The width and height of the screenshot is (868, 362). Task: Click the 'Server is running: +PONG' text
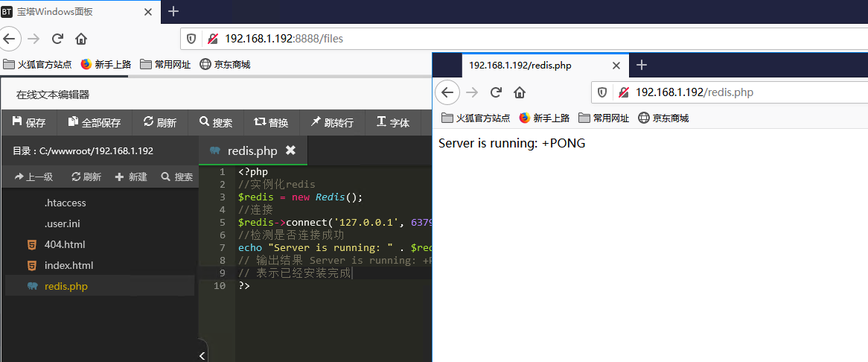[x=511, y=143]
